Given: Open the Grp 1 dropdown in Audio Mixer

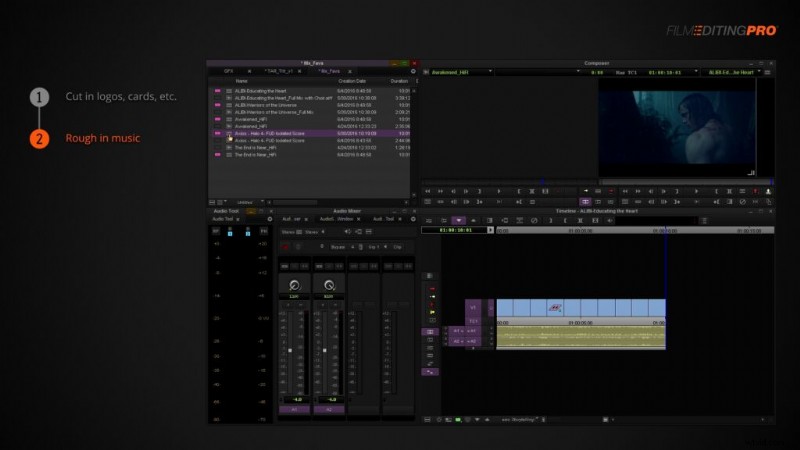Looking at the screenshot, I should point(377,247).
